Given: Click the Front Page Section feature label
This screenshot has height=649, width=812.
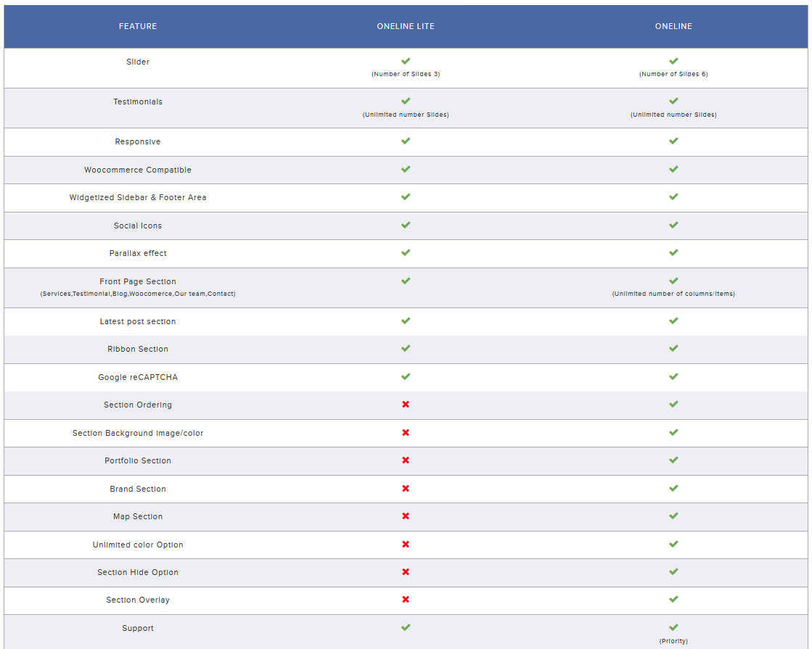Looking at the screenshot, I should 138,281.
